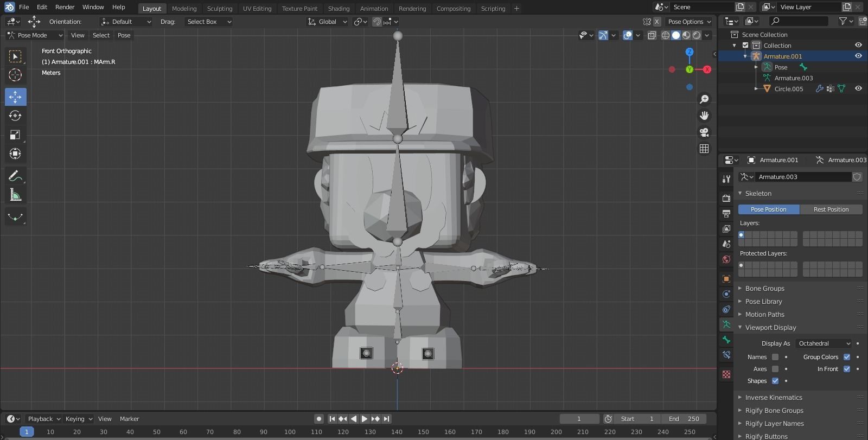Click the End frame 250 field
This screenshot has width=868, height=440.
pyautogui.click(x=684, y=419)
